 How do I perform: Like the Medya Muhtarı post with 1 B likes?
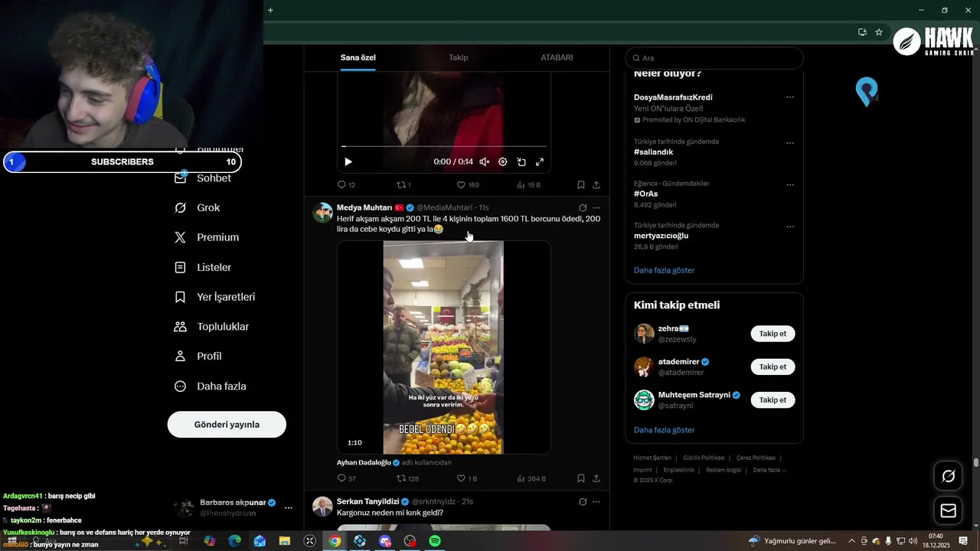pos(467,478)
